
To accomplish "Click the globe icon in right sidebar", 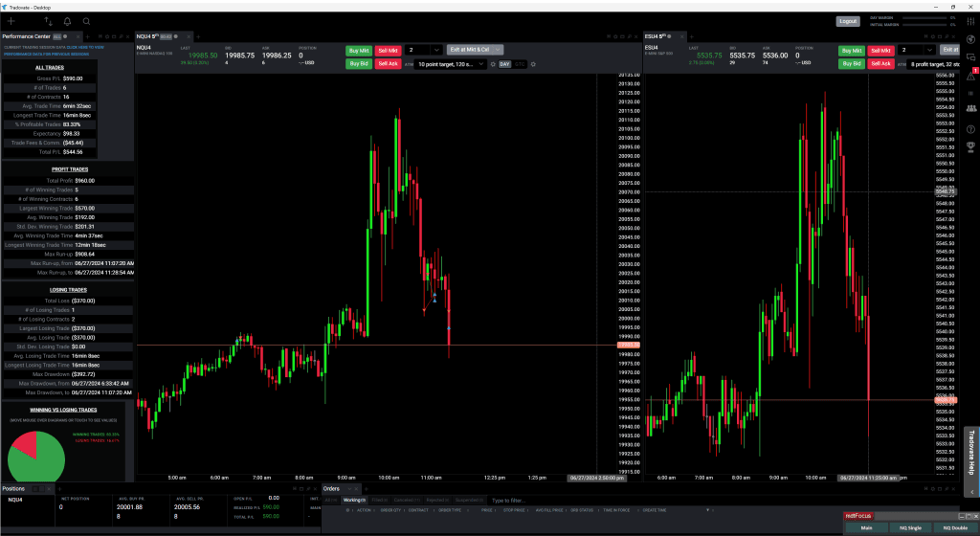I will [x=970, y=39].
